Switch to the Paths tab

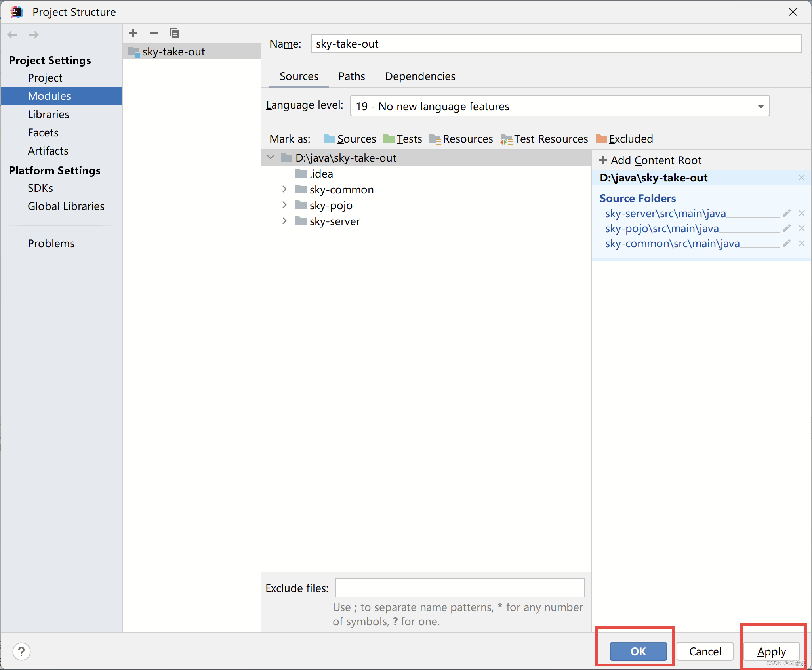coord(352,76)
